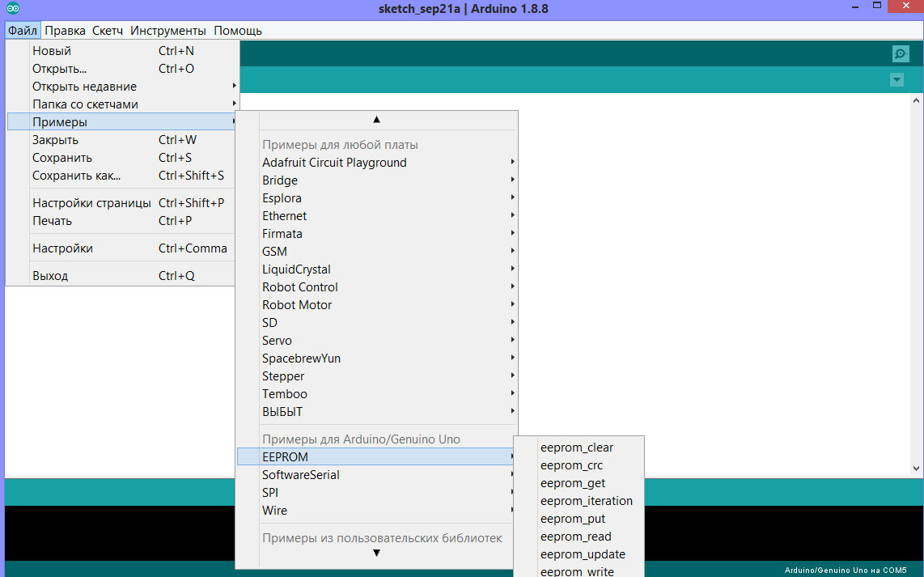Image resolution: width=924 pixels, height=577 pixels.
Task: Expand the Wire examples submenu
Action: 376,511
